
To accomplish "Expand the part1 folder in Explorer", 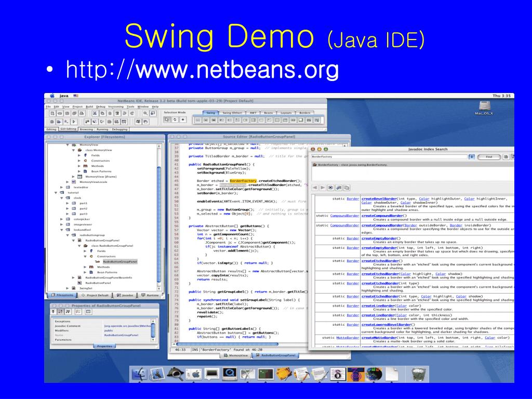I will tap(68, 203).
